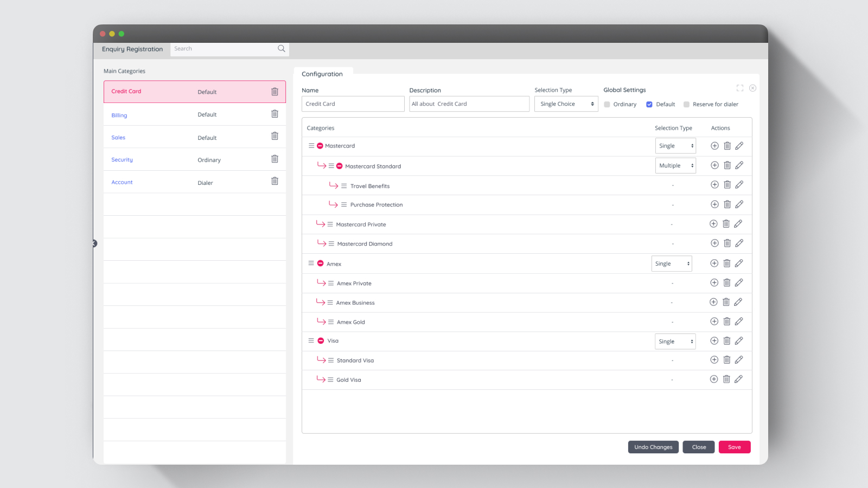Click the Undo Changes button
The image size is (868, 488).
click(653, 447)
